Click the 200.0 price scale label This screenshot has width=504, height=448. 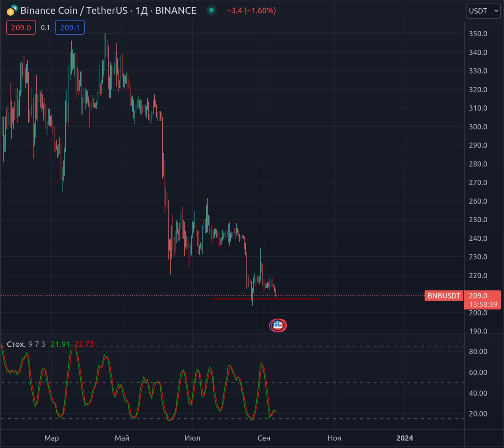(x=478, y=313)
